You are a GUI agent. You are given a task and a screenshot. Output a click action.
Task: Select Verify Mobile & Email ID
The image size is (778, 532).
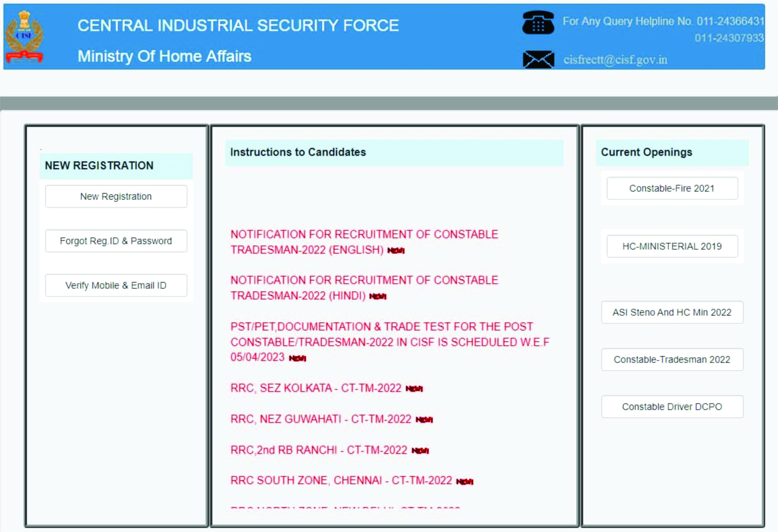coord(116,285)
